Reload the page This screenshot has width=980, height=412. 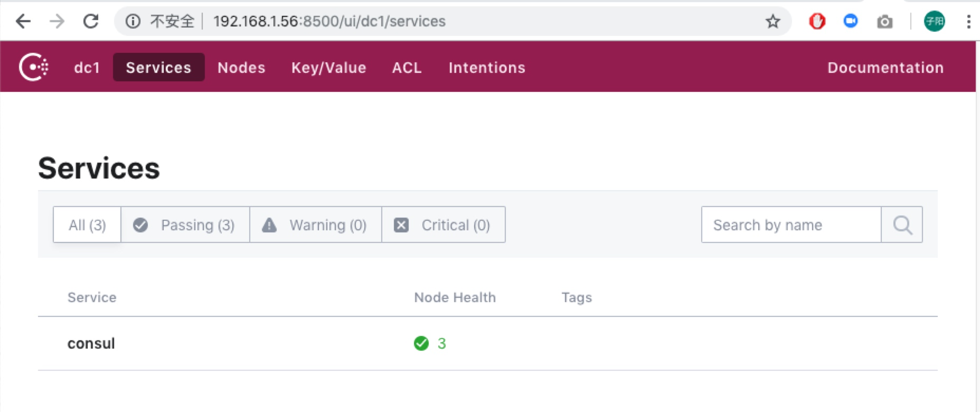(91, 21)
